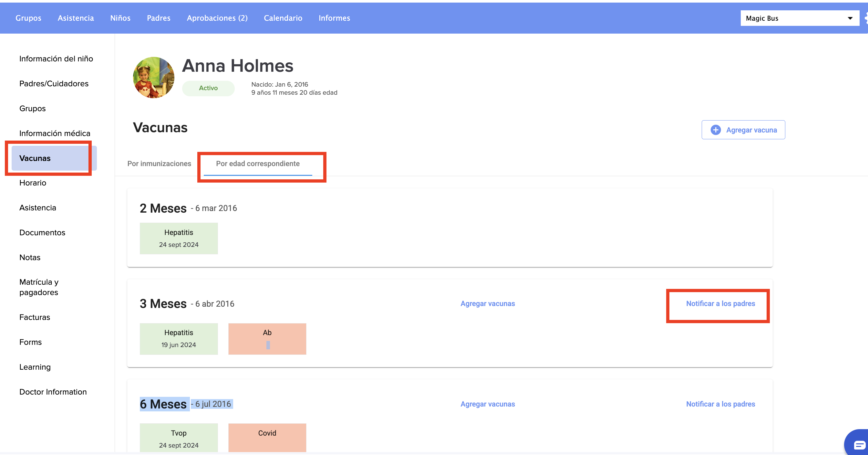This screenshot has width=868, height=455.
Task: Click the settings gear beside Magic Bus
Action: pyautogui.click(x=866, y=18)
